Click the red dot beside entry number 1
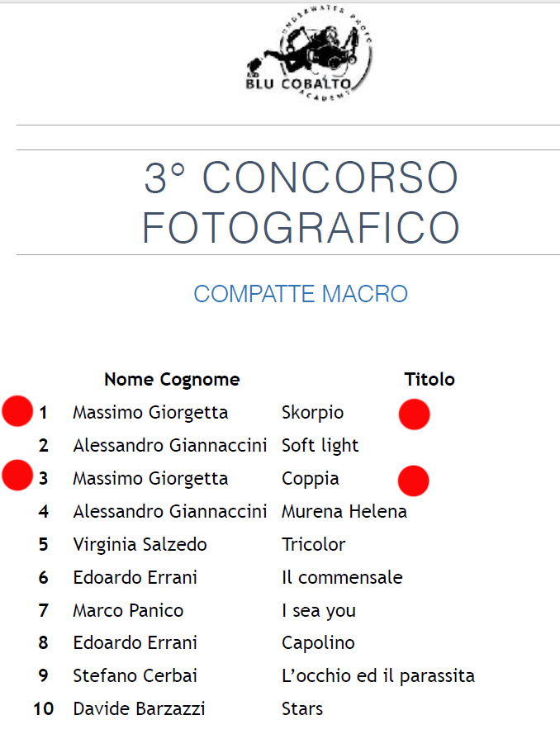The height and width of the screenshot is (753, 560). [17, 411]
